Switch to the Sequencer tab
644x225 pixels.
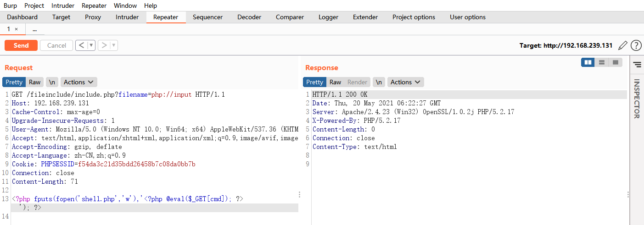pos(207,17)
